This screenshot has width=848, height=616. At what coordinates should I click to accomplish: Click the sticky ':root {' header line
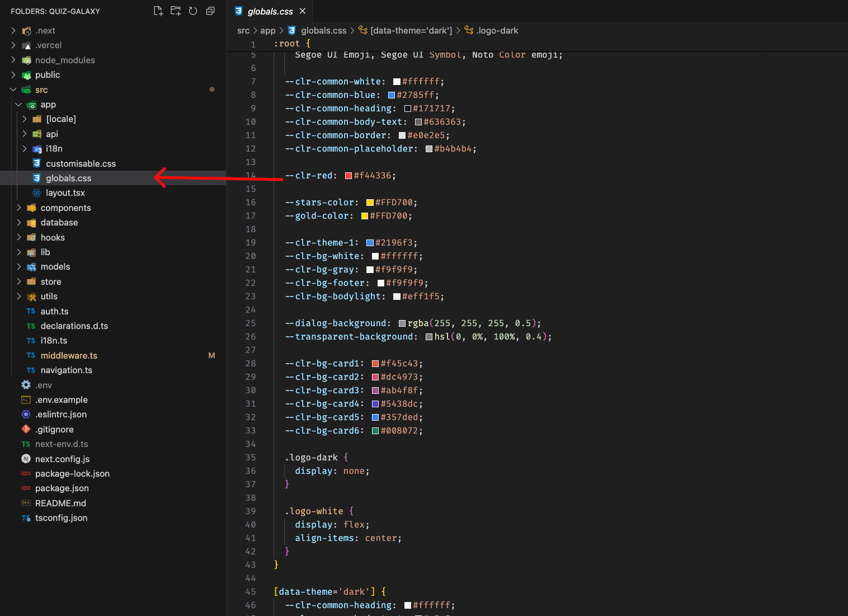(x=292, y=44)
